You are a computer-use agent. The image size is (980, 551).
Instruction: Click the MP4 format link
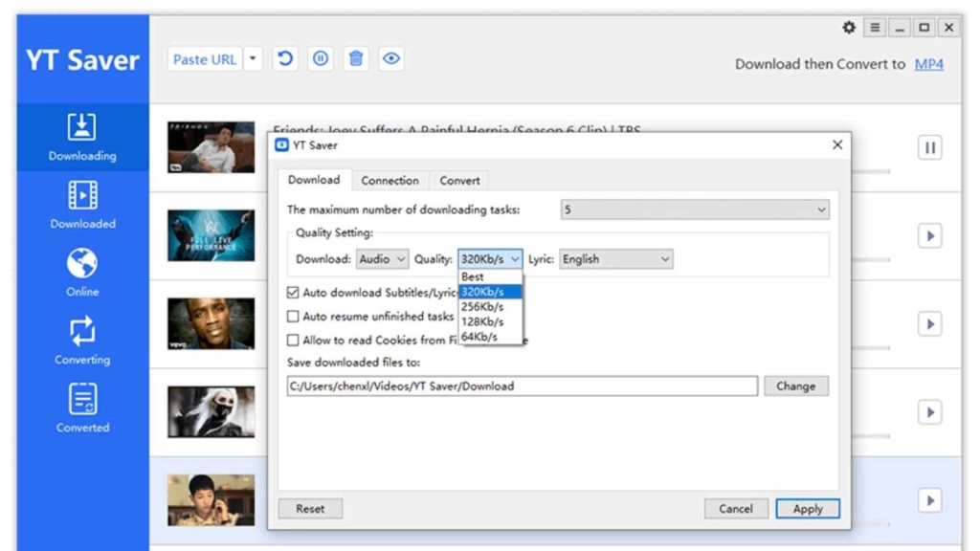click(x=929, y=64)
